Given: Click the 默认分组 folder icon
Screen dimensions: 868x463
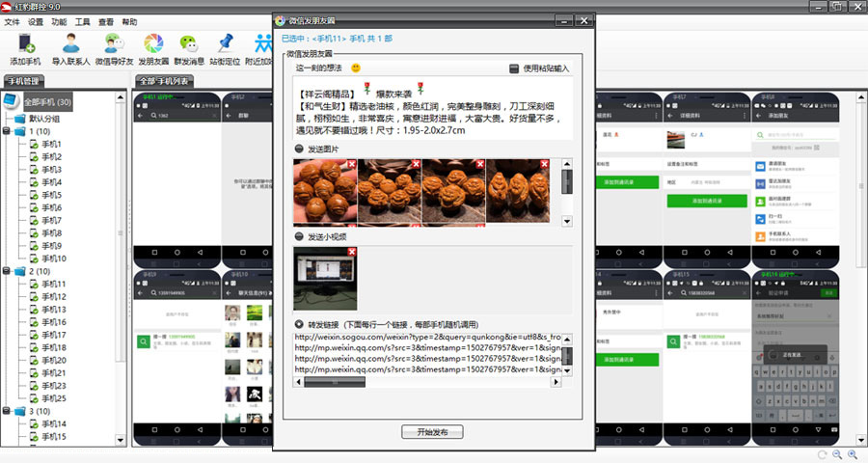Looking at the screenshot, I should tap(20, 119).
